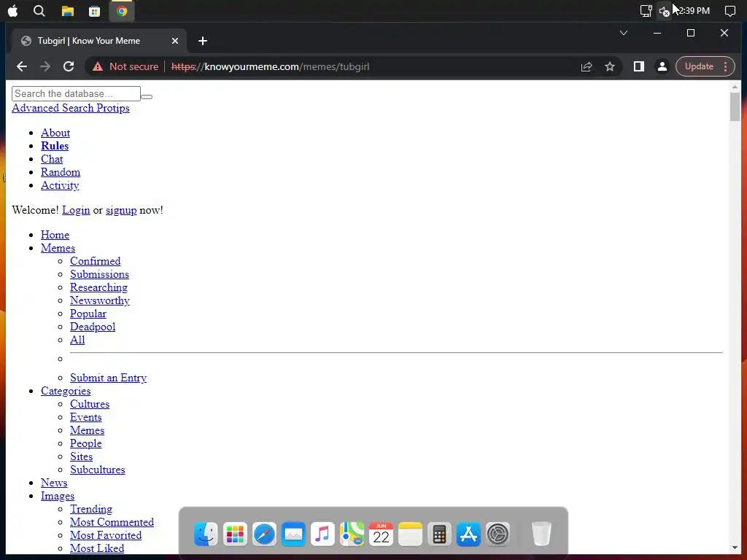Image resolution: width=747 pixels, height=560 pixels.
Task: Go back with the browser back arrow
Action: [x=22, y=66]
